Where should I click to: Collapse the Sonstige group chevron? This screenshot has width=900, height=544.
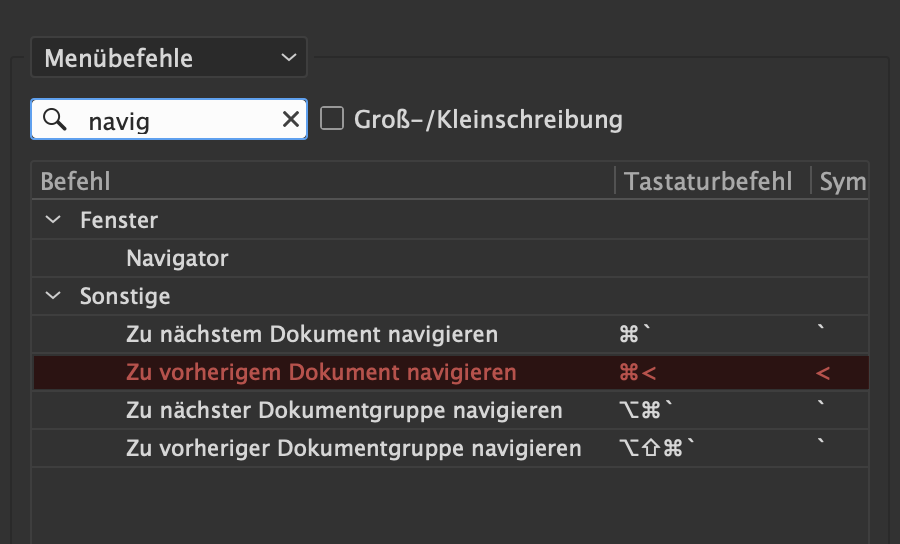click(53, 297)
